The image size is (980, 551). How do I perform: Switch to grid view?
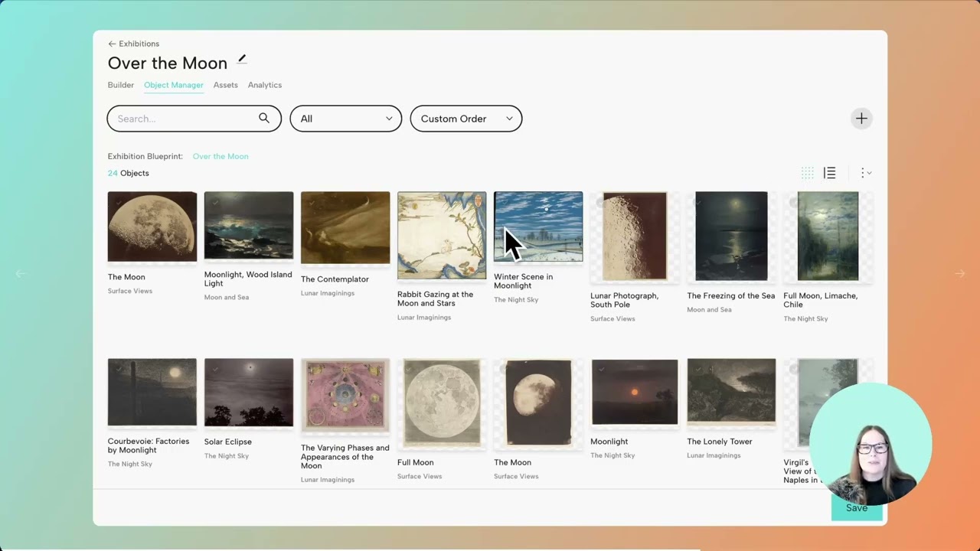click(x=807, y=173)
